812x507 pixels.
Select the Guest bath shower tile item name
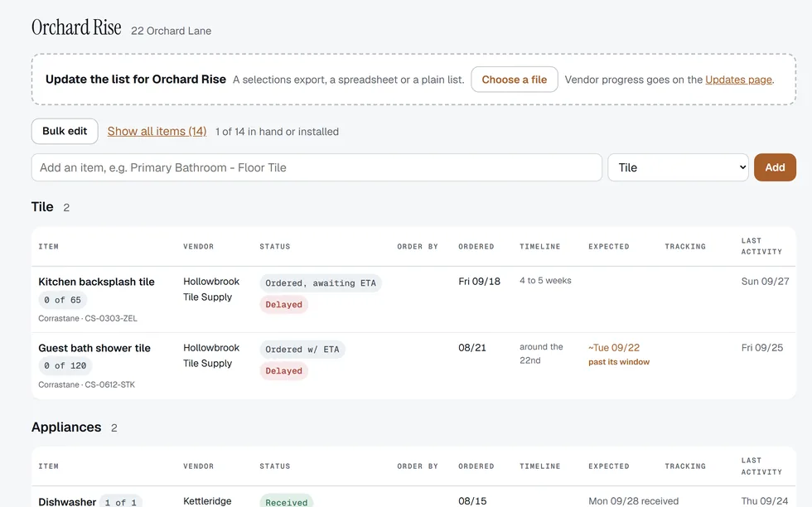tap(94, 348)
